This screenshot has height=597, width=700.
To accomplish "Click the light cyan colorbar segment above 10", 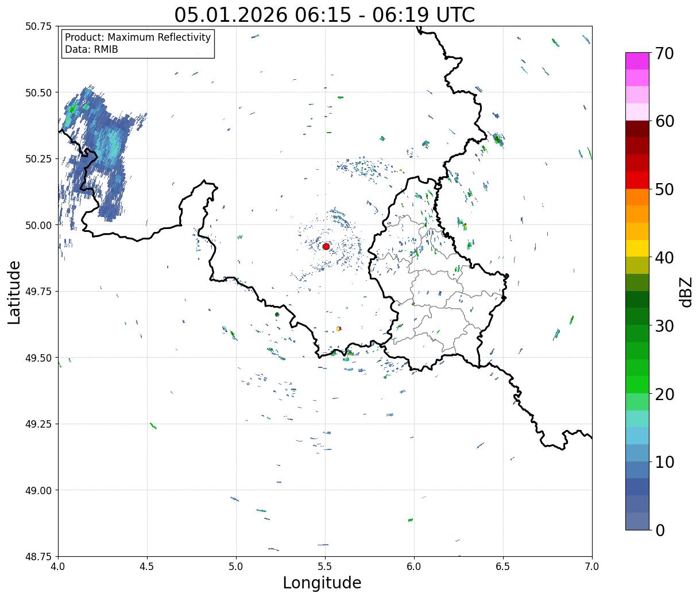I will point(637,436).
